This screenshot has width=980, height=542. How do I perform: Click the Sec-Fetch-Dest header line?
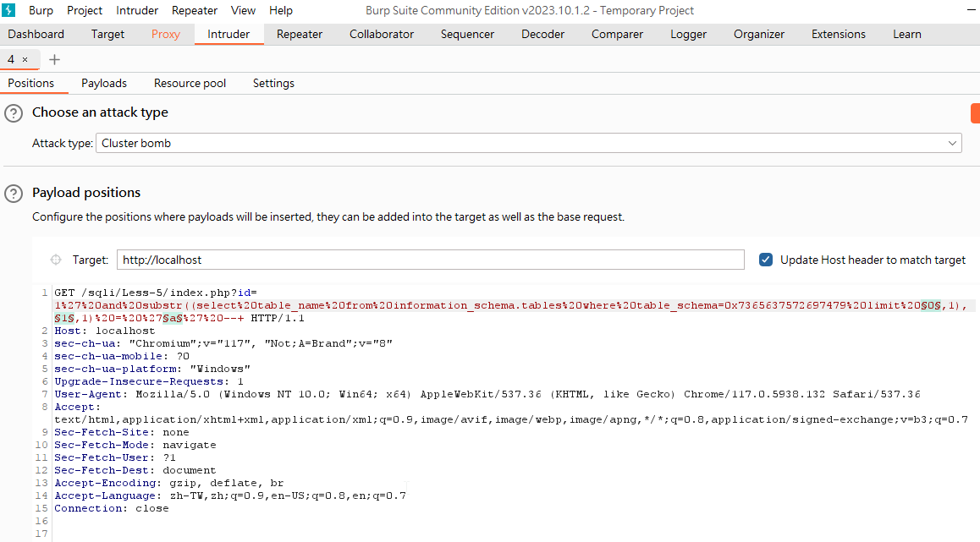click(135, 471)
